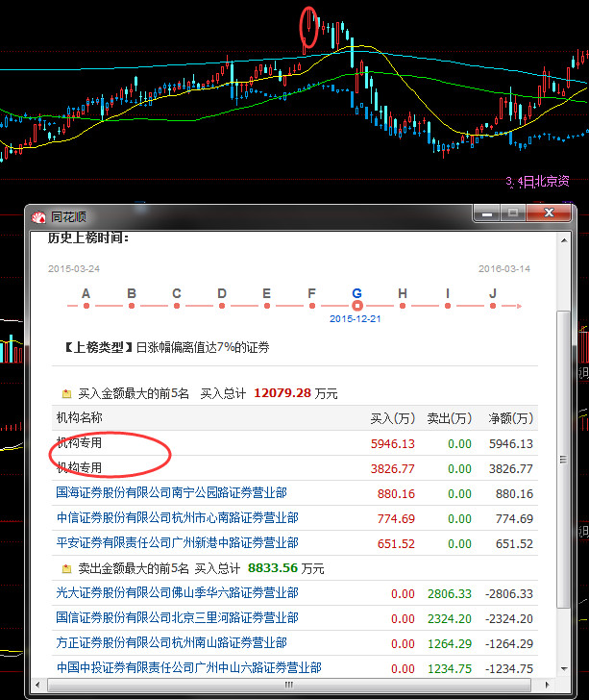Click net amount -1234.75
This screenshot has width=589, height=700.
tap(509, 669)
